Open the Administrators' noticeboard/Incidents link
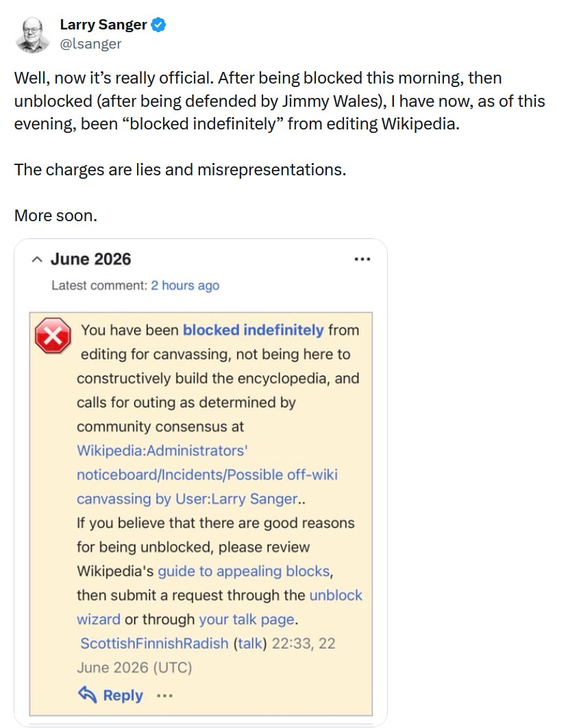This screenshot has width=568, height=728. tap(207, 475)
